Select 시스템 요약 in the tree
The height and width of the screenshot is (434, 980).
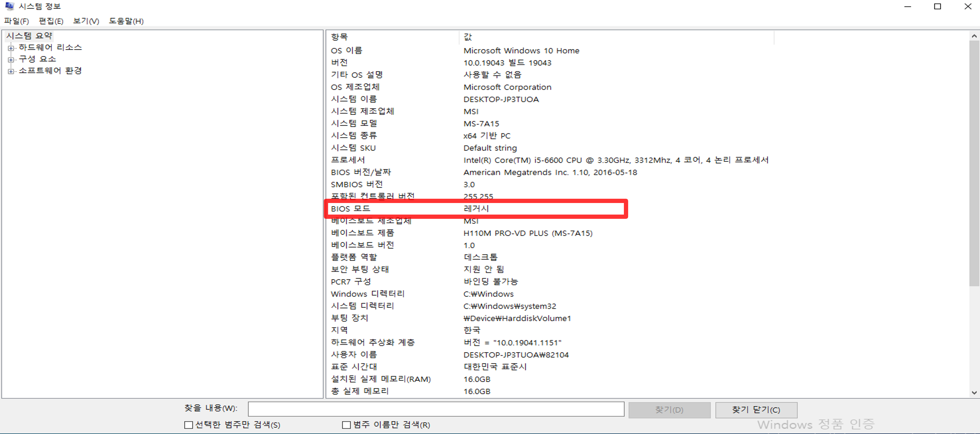click(x=29, y=36)
